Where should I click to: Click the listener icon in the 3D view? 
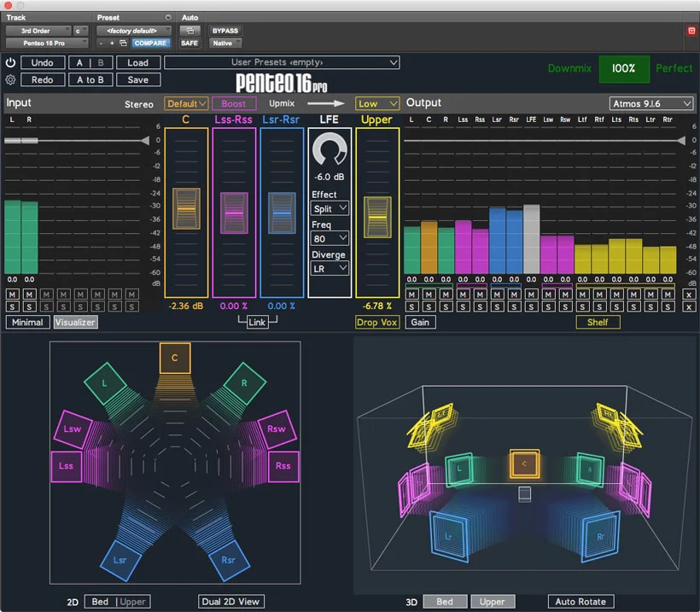point(524,494)
